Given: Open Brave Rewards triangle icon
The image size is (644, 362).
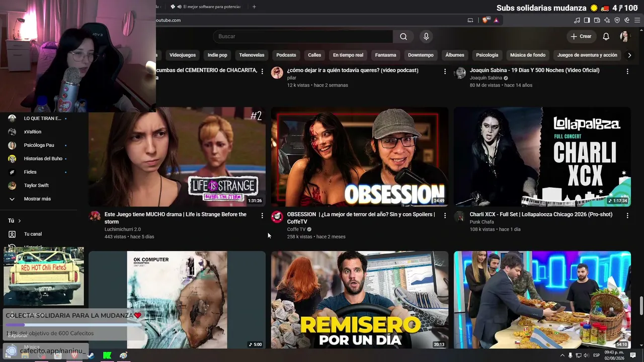Looking at the screenshot, I should (x=496, y=20).
